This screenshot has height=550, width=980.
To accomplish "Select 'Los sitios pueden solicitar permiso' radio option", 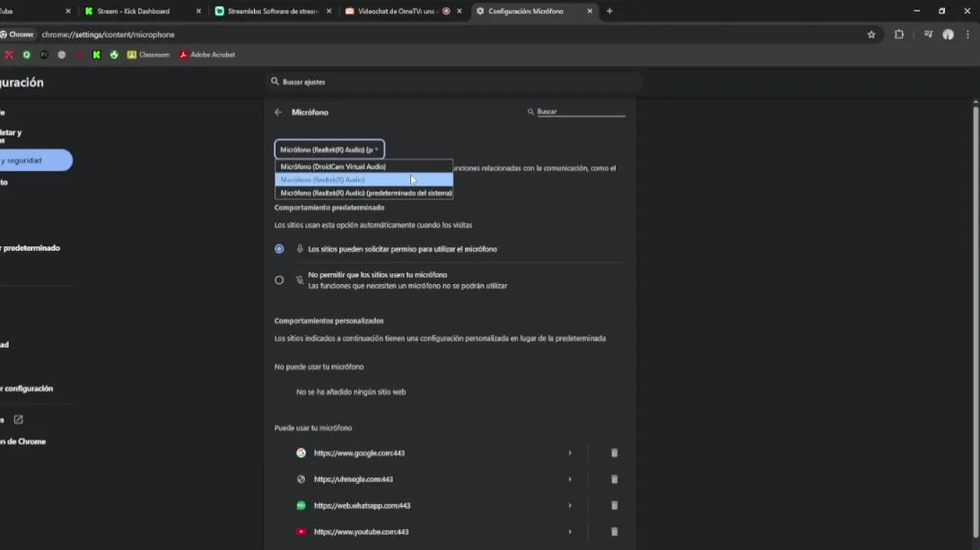I will click(x=279, y=249).
